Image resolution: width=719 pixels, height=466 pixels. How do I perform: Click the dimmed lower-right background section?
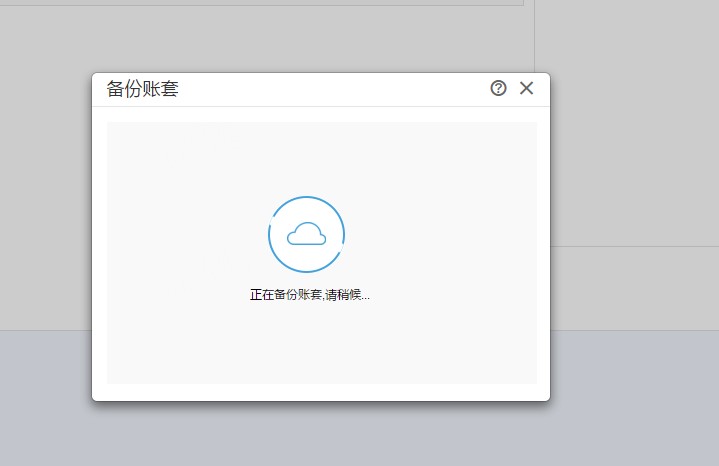coord(635,288)
